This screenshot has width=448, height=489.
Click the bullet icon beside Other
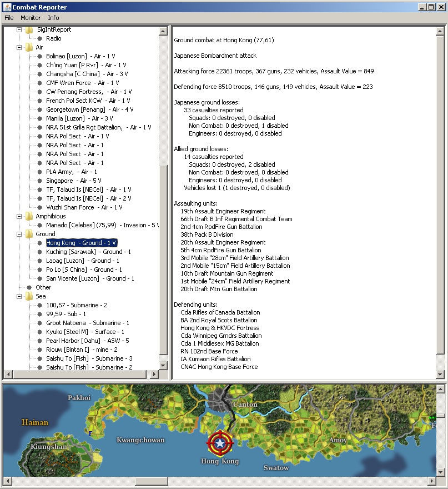(x=29, y=287)
